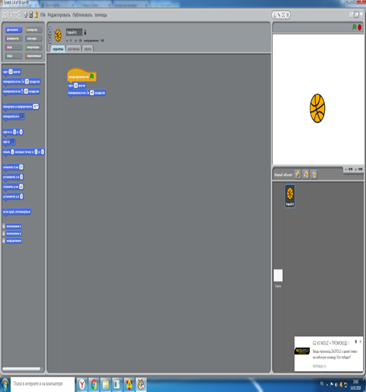This screenshot has width=366, height=392.
Task: Select the Control blocks category
Action: (33, 30)
